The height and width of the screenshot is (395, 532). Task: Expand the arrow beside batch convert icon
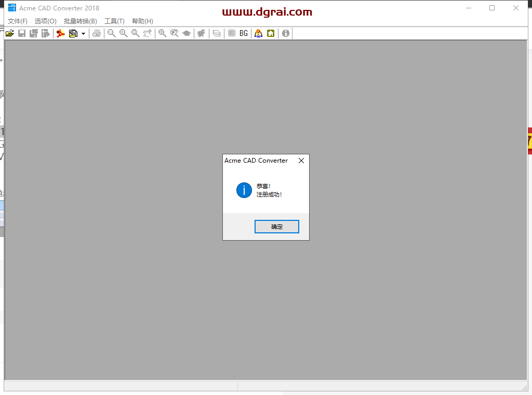pyautogui.click(x=83, y=34)
